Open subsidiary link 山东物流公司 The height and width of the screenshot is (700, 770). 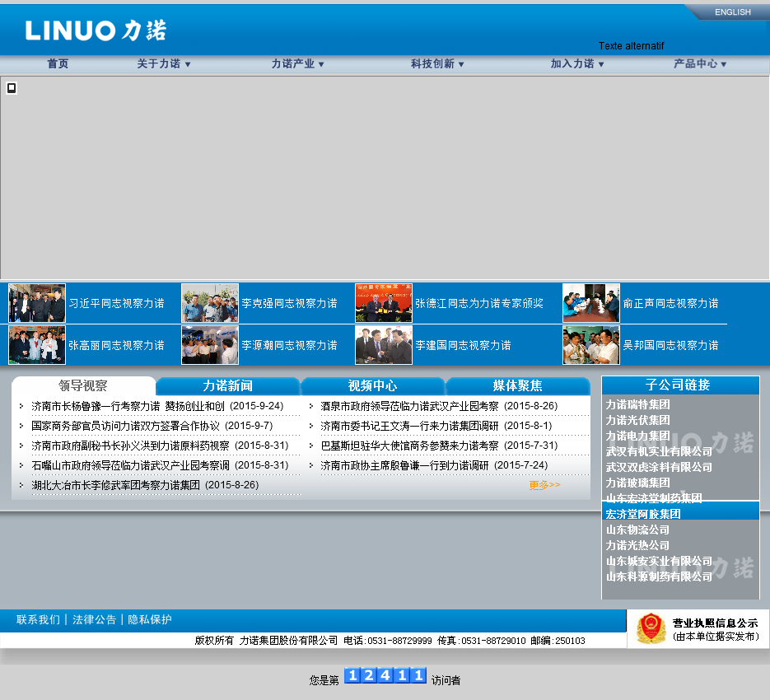(637, 530)
